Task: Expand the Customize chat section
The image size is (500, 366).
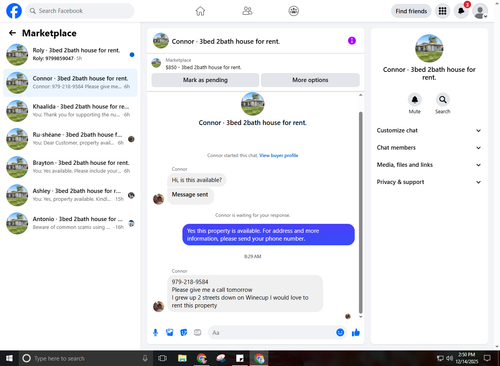Action: [429, 130]
